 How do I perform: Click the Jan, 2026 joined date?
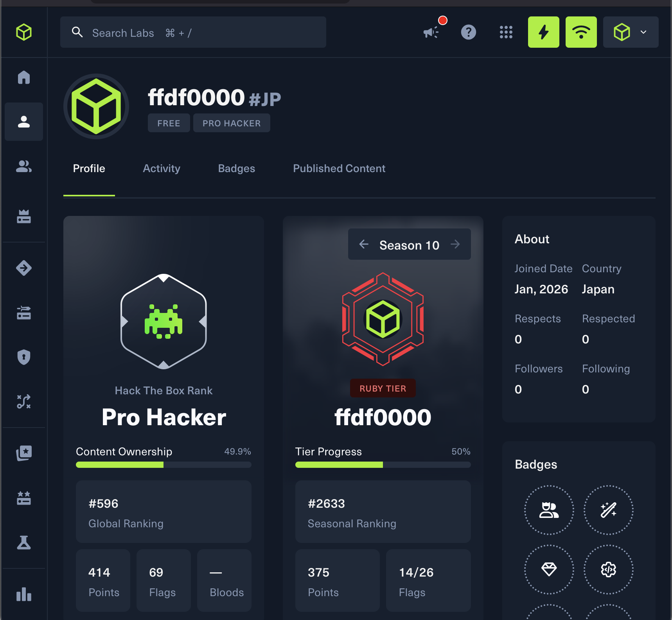pos(541,289)
